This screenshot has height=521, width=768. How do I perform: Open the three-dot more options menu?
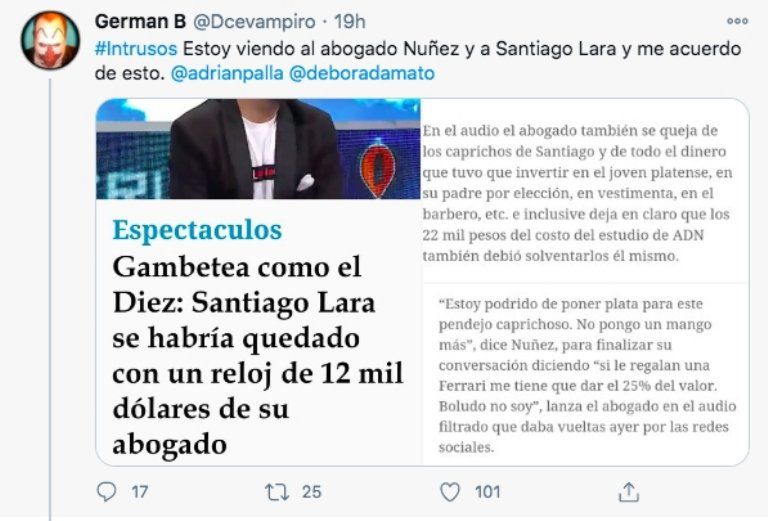tap(737, 21)
